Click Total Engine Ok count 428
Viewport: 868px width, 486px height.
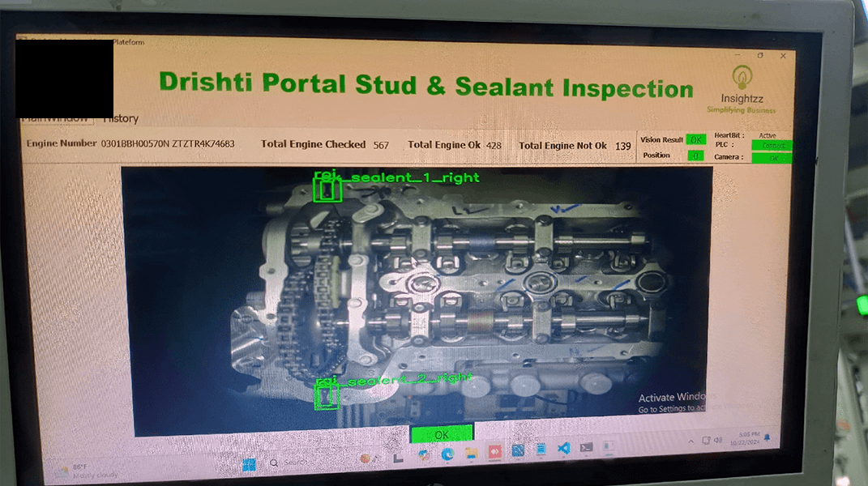(x=494, y=145)
